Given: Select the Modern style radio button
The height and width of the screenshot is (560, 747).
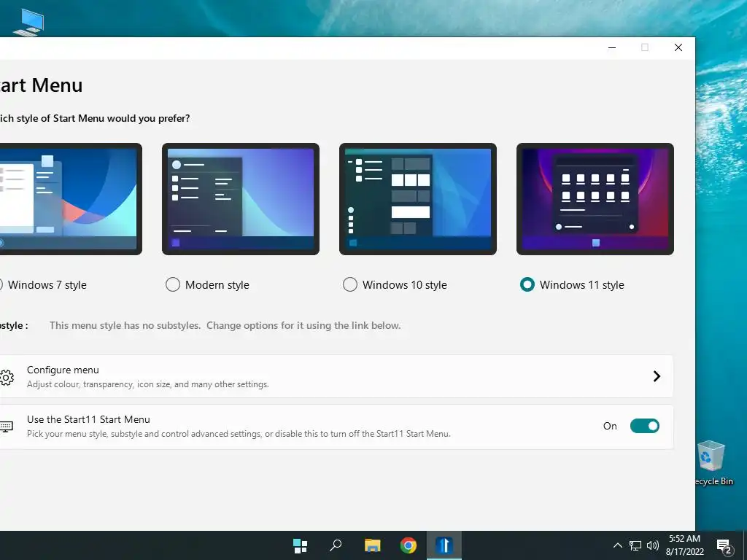Looking at the screenshot, I should pyautogui.click(x=172, y=285).
